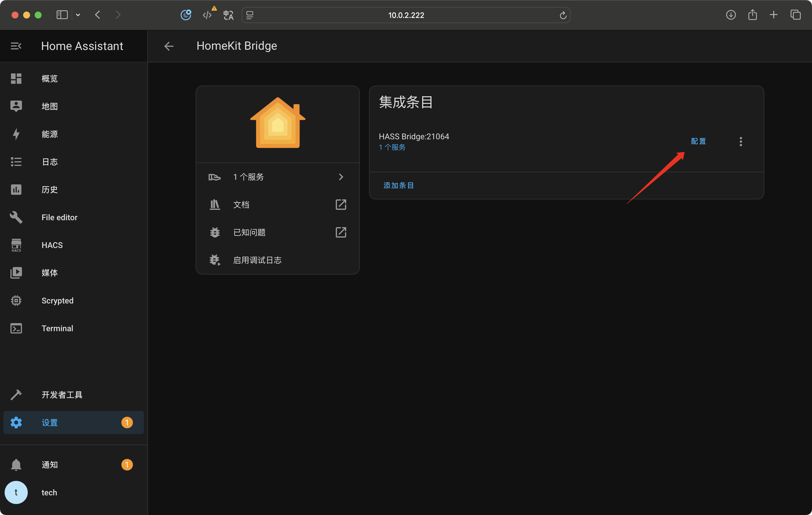The image size is (812, 515).
Task: Open the 1 个服务 services list
Action: (277, 177)
